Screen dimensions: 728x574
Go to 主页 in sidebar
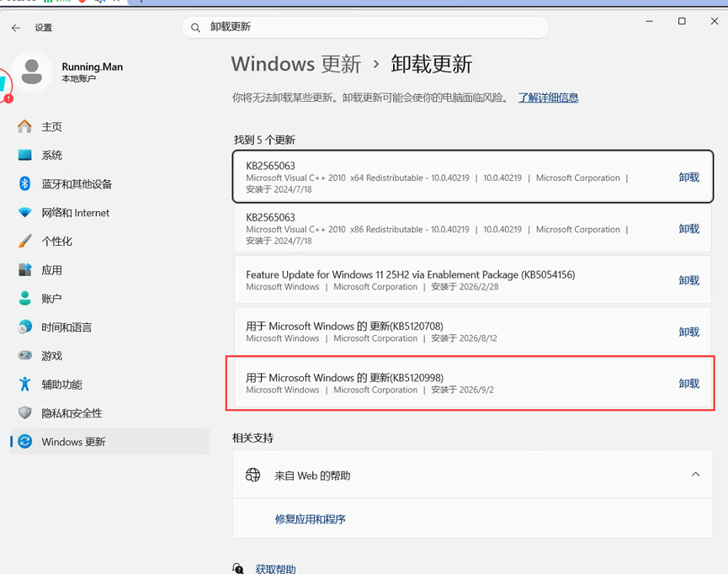pyautogui.click(x=110, y=126)
